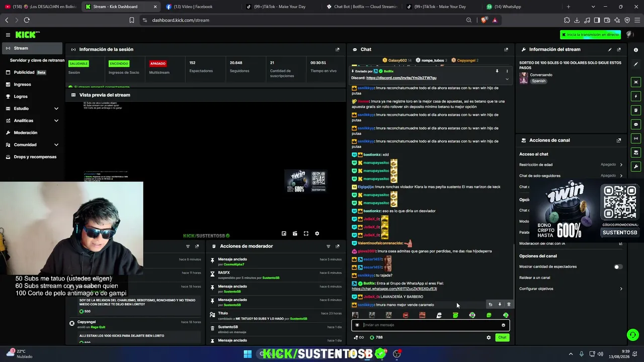Toggle the wrench panel in the right sidebar
Screen dimensions: 644x362
[x=636, y=166]
